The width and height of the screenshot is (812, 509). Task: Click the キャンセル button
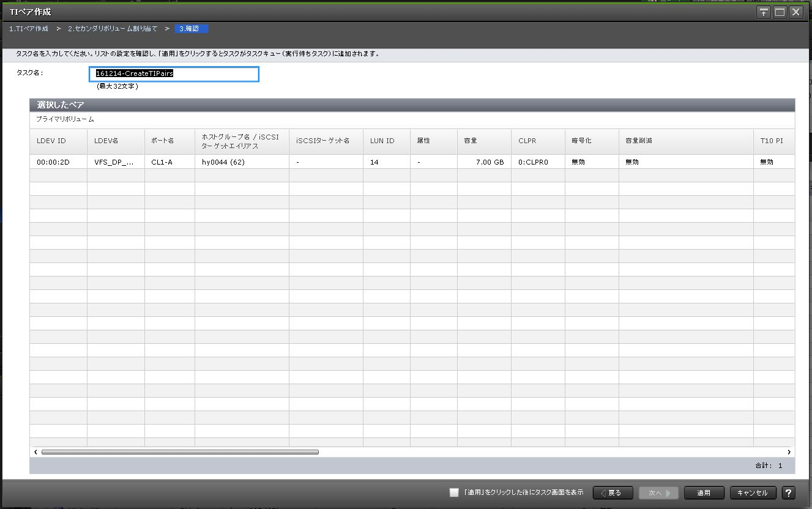click(x=753, y=492)
